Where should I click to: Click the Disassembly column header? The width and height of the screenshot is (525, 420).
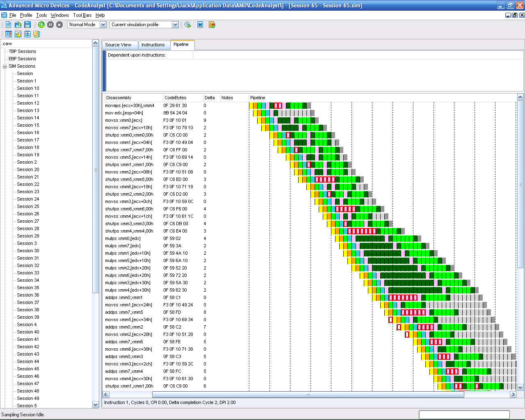133,98
